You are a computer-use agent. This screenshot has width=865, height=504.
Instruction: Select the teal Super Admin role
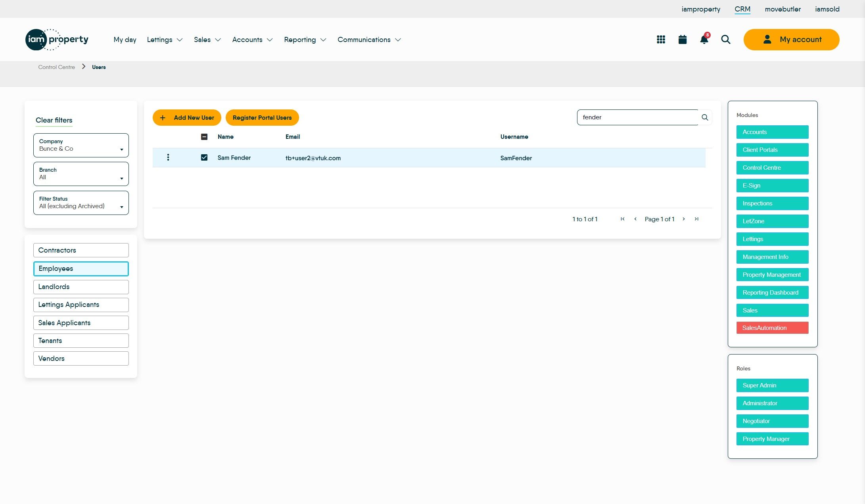pos(772,385)
